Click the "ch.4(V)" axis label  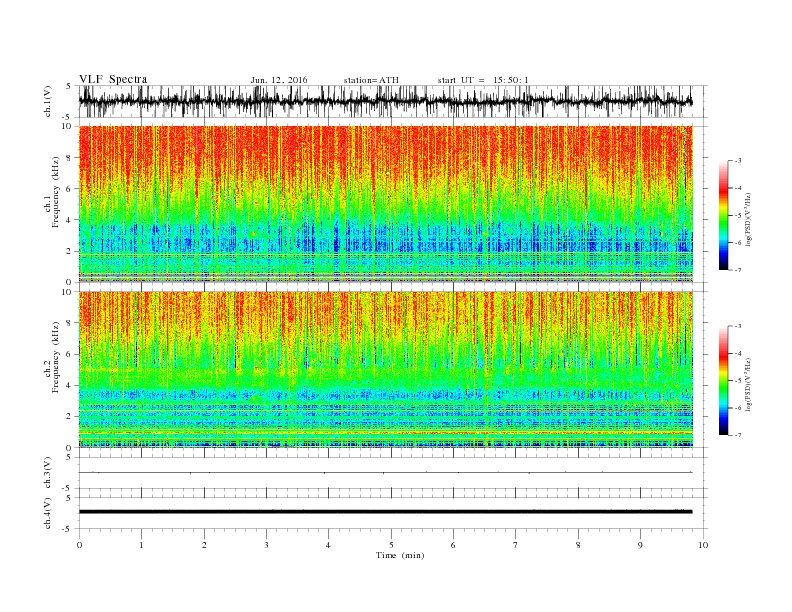point(48,513)
